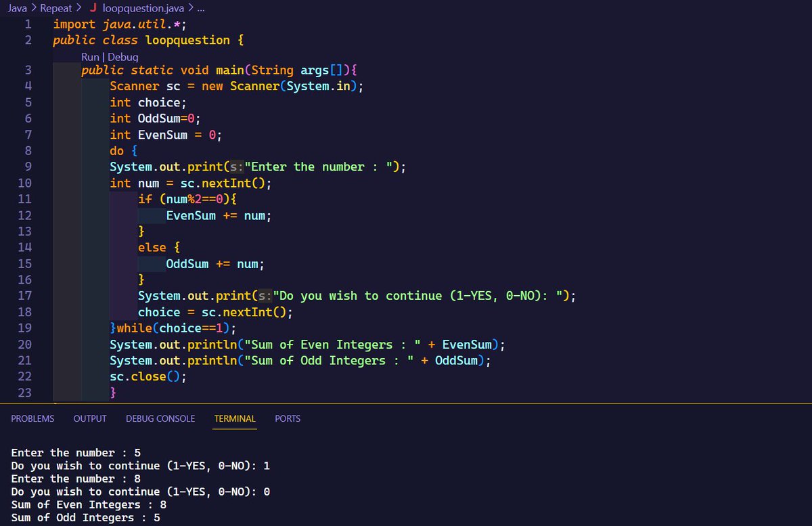Open the loopquestion.java breadcrumb

pos(143,8)
